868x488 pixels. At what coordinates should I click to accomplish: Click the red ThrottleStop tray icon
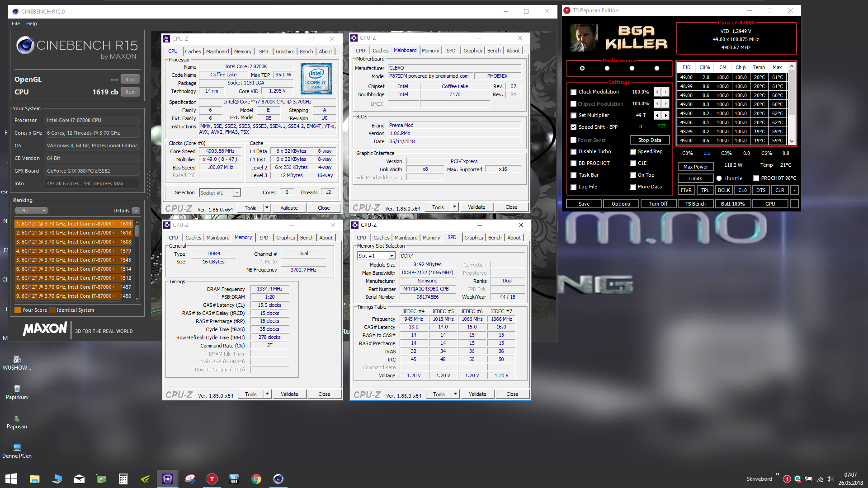click(787, 479)
